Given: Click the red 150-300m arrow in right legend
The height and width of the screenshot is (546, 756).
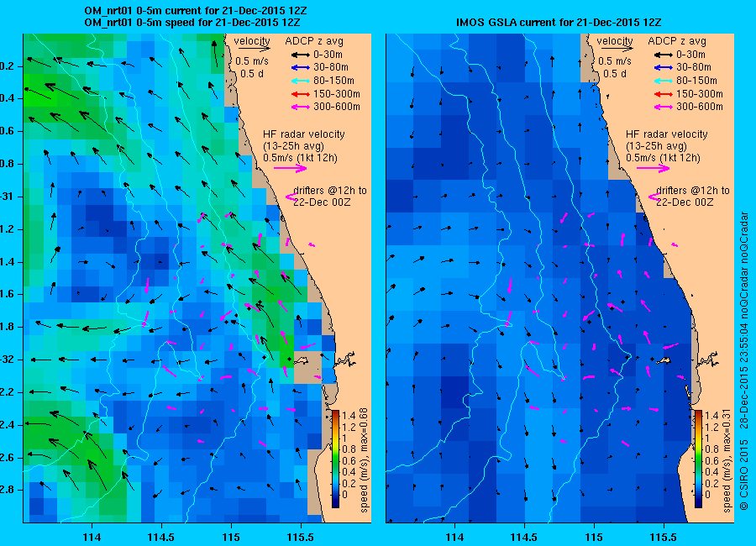Looking at the screenshot, I should click(x=664, y=94).
